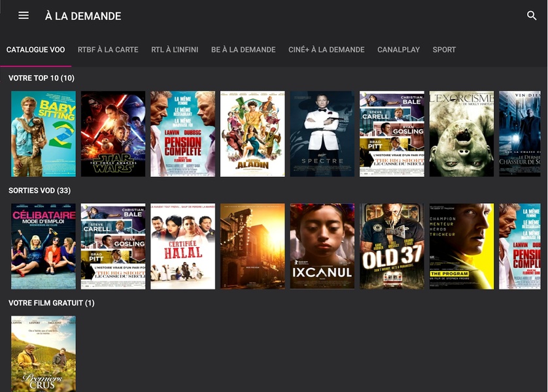Select the CATALOGUE VOO tab

[36, 50]
